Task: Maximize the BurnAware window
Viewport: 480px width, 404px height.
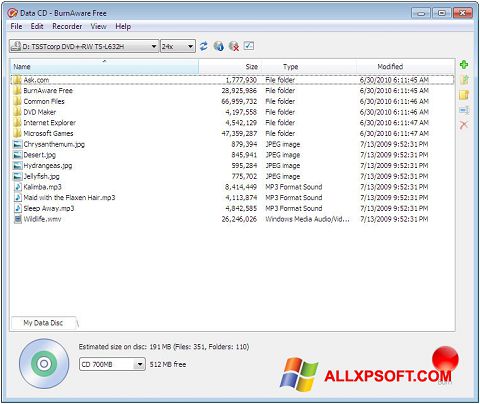Action: pyautogui.click(x=442, y=13)
